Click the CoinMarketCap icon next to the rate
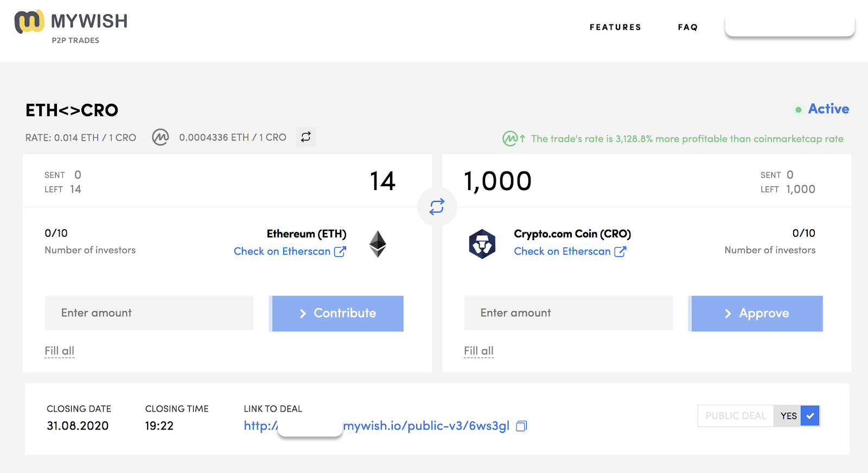The image size is (868, 473). 161,137
